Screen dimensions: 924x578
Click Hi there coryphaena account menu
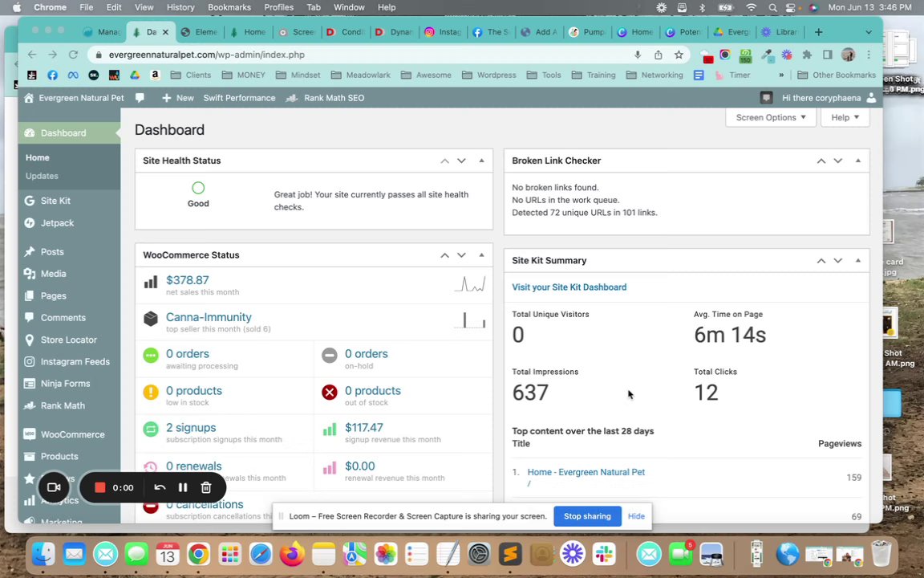coord(829,98)
